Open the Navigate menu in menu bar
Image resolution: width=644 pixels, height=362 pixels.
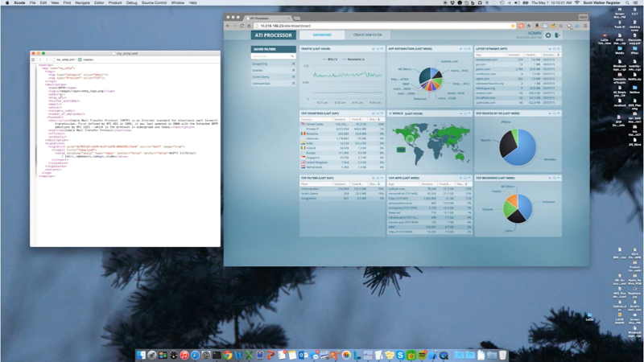[x=82, y=2]
